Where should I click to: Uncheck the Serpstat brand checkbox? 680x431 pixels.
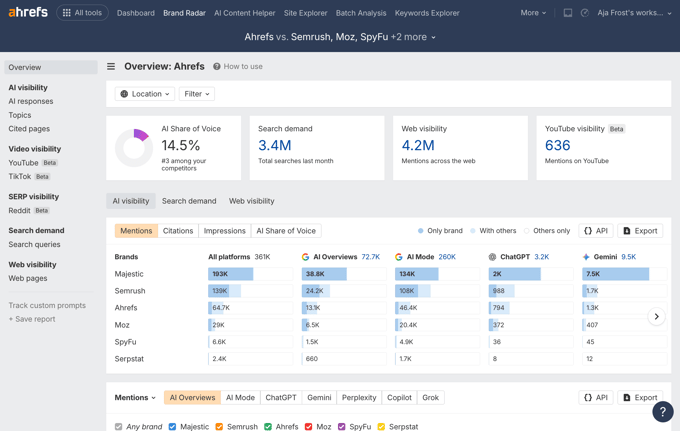tap(381, 427)
